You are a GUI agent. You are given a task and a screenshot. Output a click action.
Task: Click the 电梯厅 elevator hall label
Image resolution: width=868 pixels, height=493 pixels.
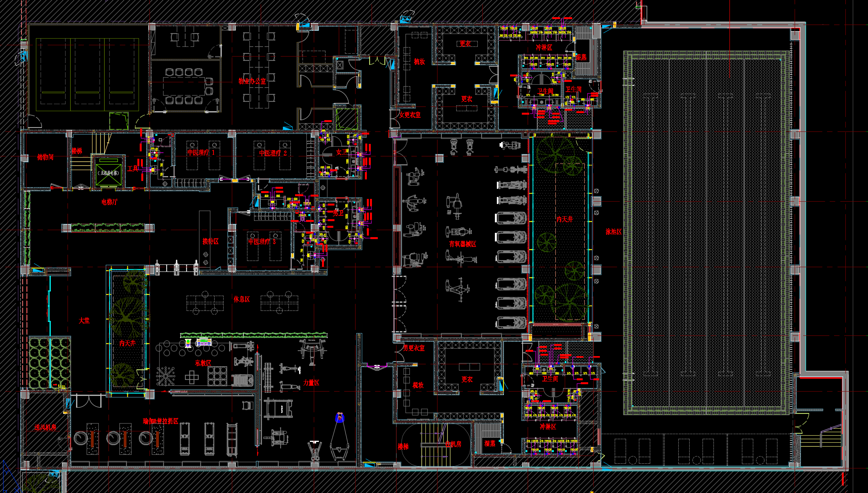109,202
